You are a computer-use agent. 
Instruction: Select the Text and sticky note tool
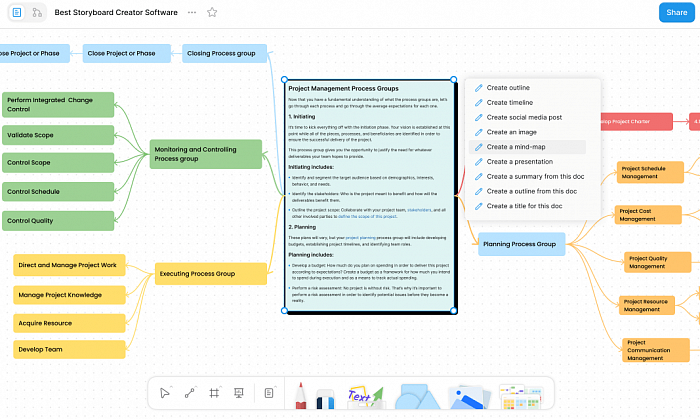coord(365,397)
